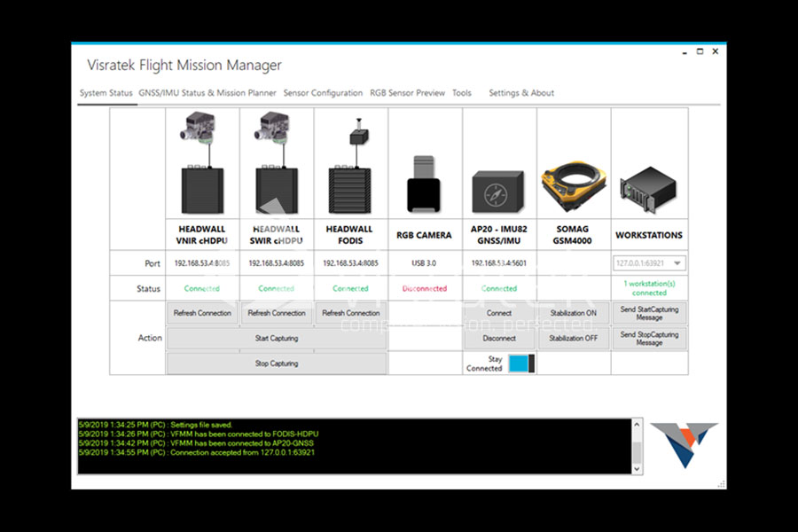This screenshot has width=798, height=532.
Task: Turn Stabilization ON for the SOMAG mount
Action: point(573,313)
